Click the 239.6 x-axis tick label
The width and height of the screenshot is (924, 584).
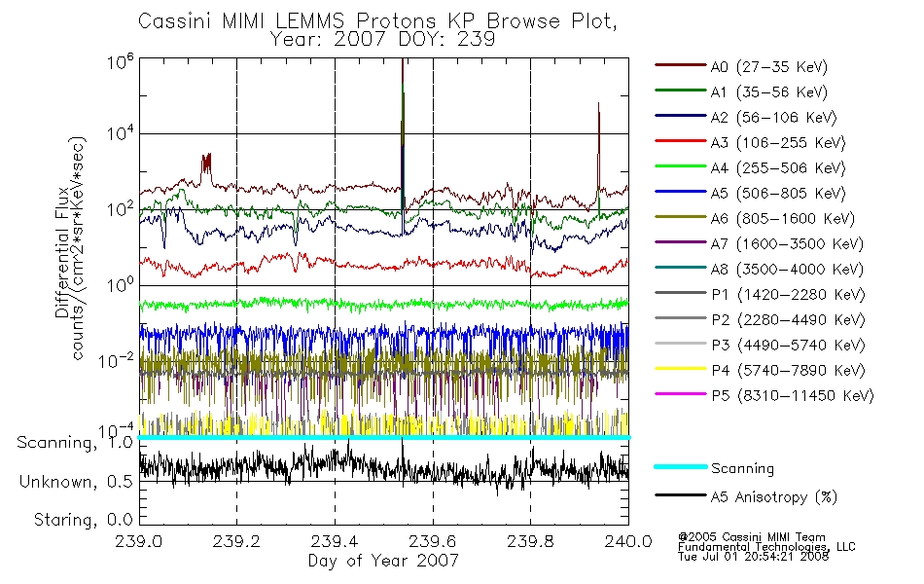point(433,541)
